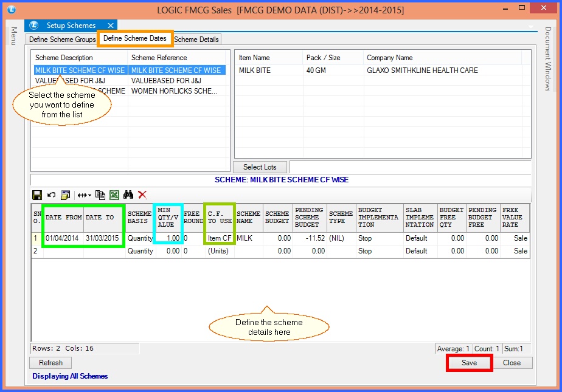Click the Refresh button
Viewport: 562px width, 392px height.
point(50,363)
